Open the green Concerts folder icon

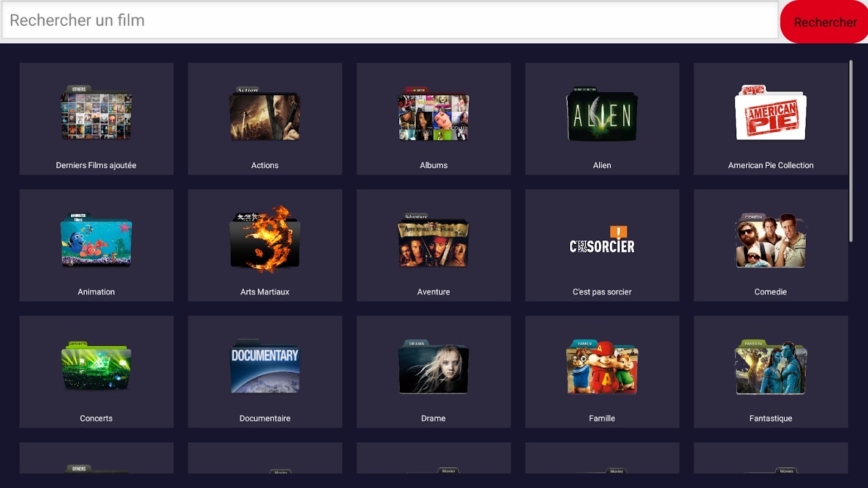pos(96,366)
